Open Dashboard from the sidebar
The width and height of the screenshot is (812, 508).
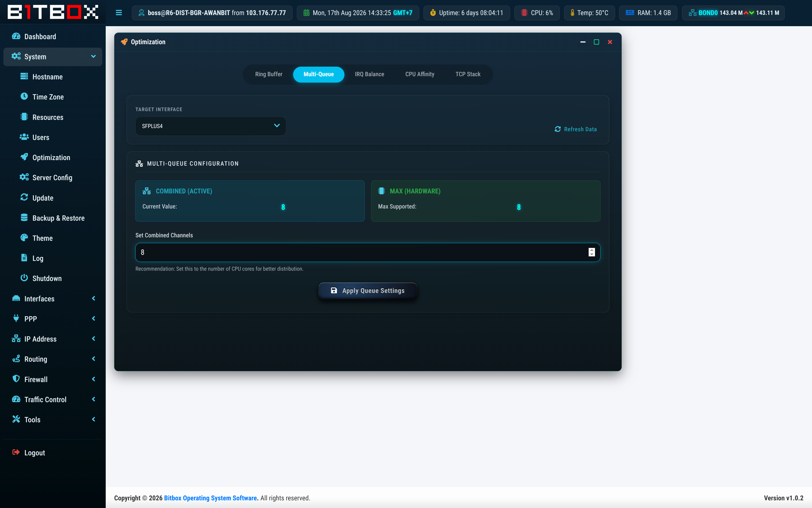pyautogui.click(x=53, y=37)
